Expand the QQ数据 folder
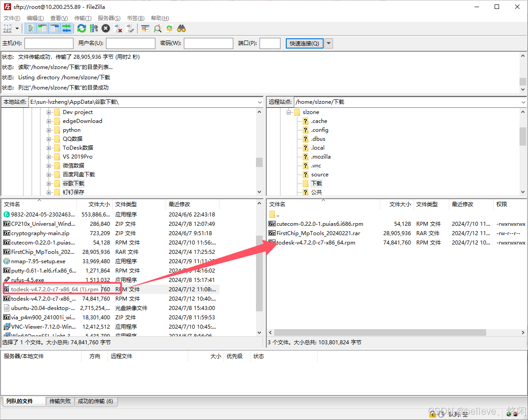This screenshot has height=420, width=528. click(49, 139)
